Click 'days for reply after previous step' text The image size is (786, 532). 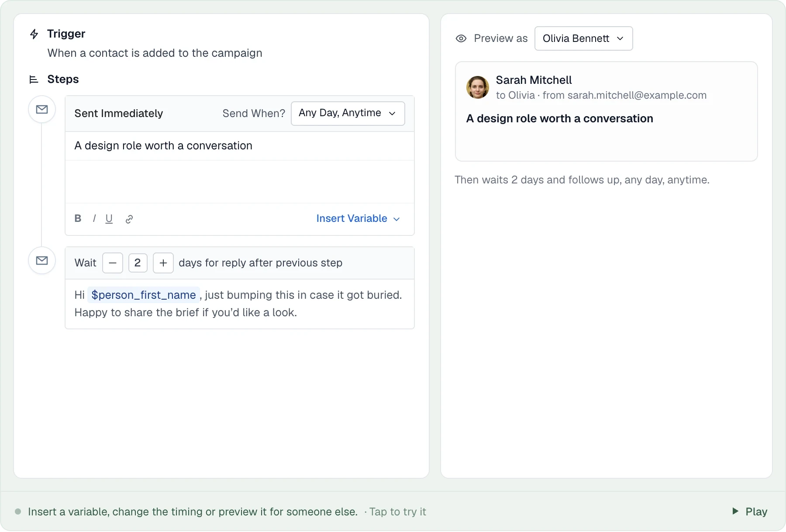coord(261,263)
